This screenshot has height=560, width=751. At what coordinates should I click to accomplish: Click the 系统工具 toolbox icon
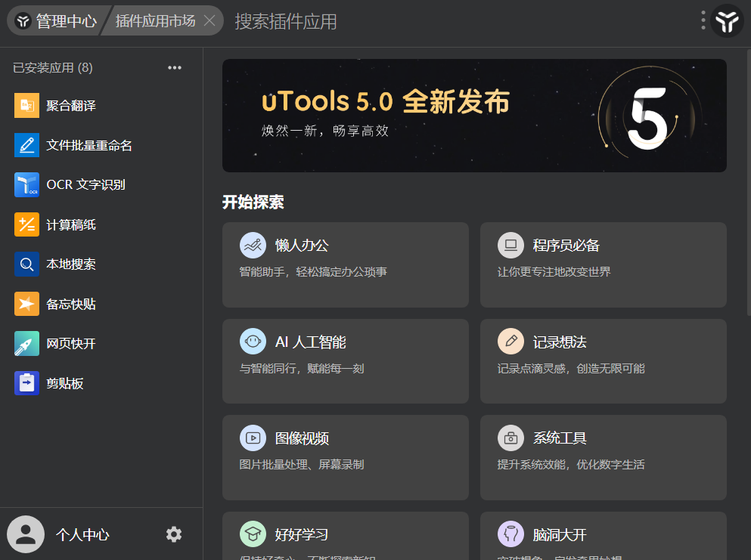(x=511, y=438)
